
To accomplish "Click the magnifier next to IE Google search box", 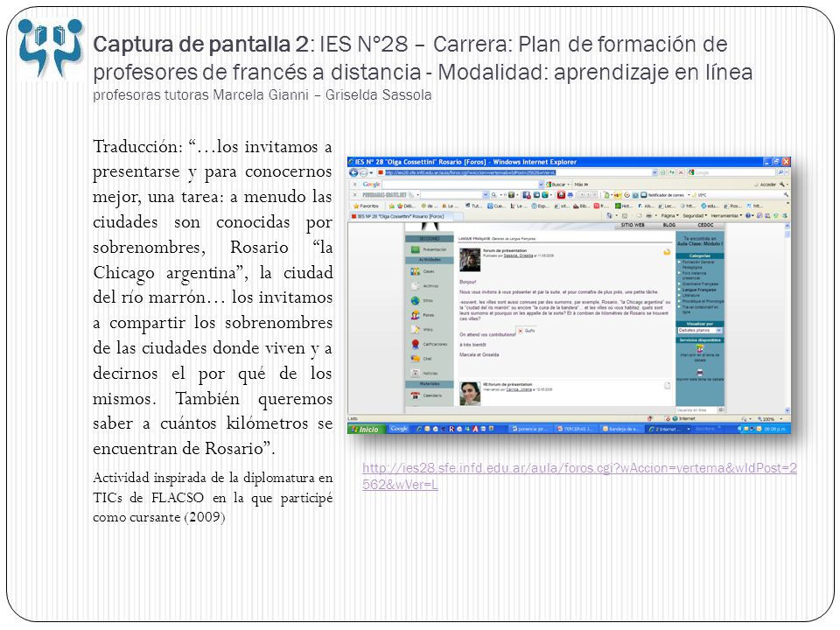I will pos(780,172).
